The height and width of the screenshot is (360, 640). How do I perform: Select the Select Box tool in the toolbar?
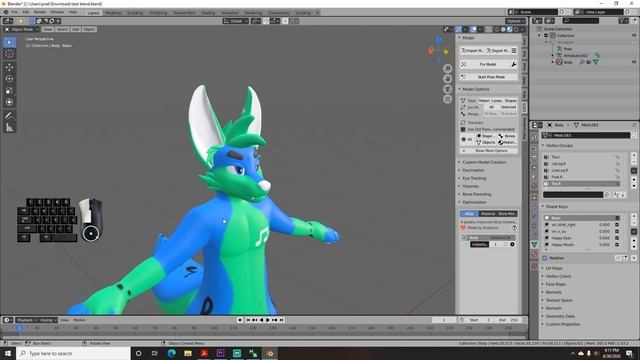point(9,42)
